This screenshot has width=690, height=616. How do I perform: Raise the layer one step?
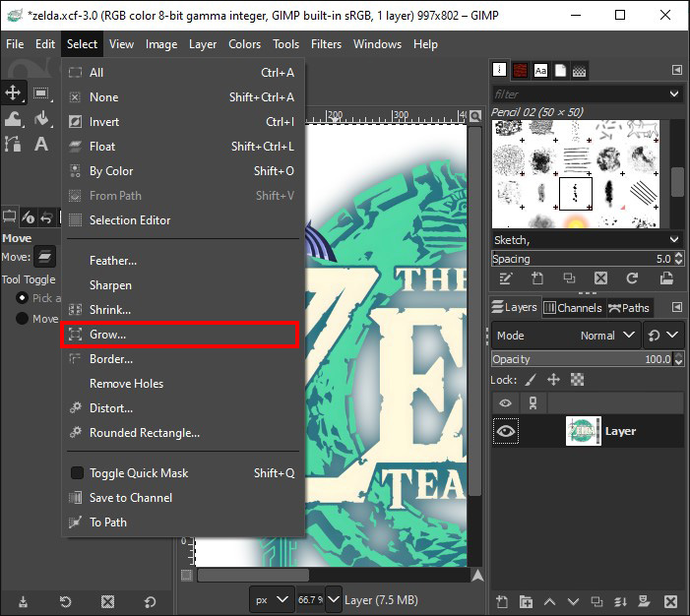click(x=549, y=601)
